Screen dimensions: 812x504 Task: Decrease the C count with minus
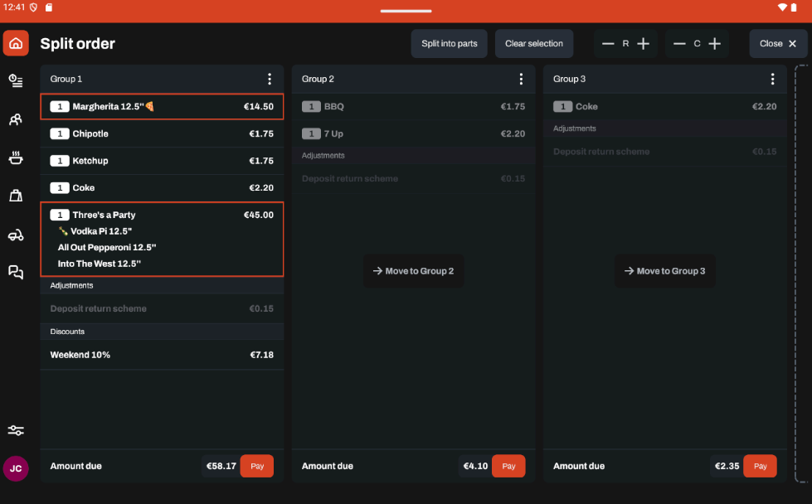point(679,44)
